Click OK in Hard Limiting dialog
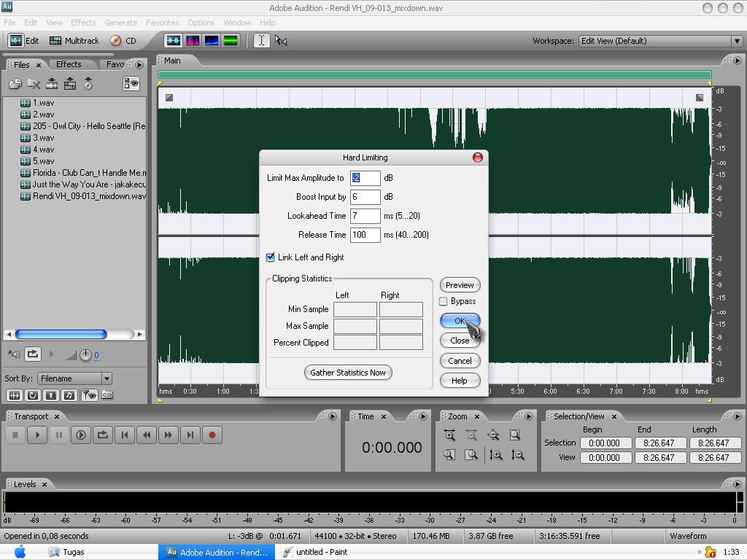Screen dimensions: 747x560 point(460,321)
